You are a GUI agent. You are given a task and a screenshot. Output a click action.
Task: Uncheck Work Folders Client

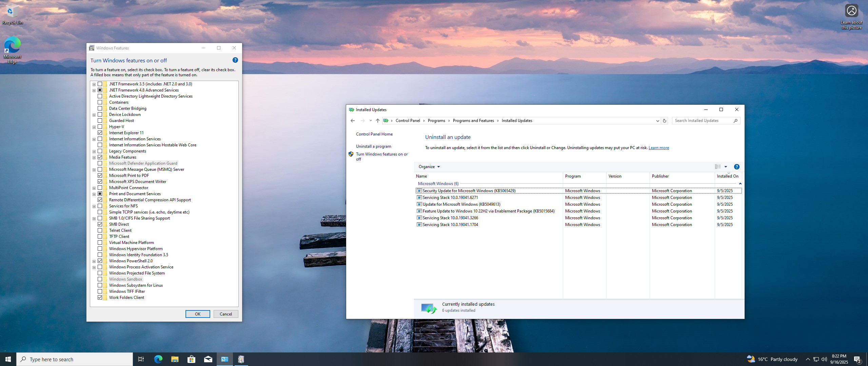point(100,298)
